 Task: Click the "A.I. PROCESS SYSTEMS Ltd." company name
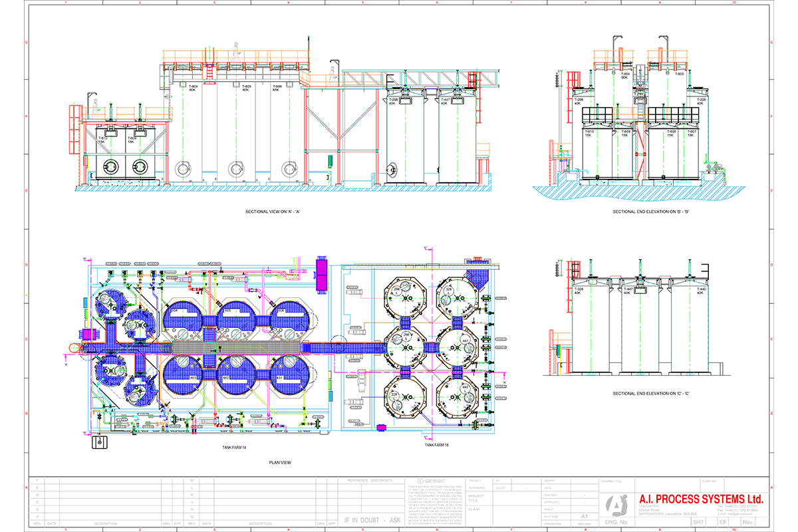701,499
